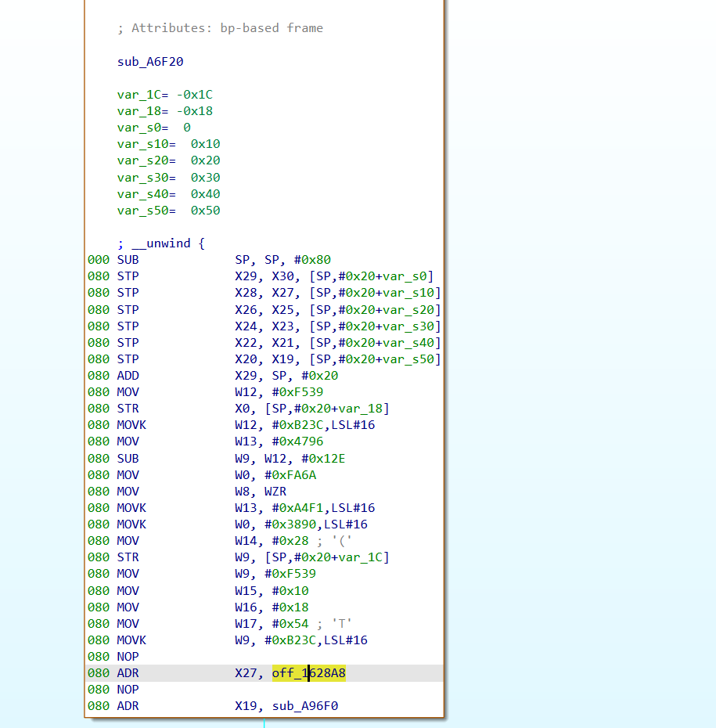Click the MOV W12, #0xF539 instruction

click(x=220, y=392)
